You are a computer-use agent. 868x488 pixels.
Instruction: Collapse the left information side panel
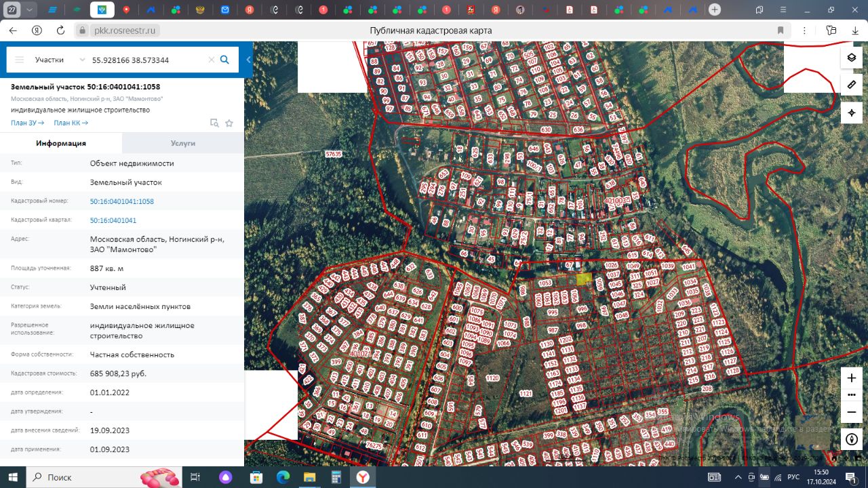(248, 60)
